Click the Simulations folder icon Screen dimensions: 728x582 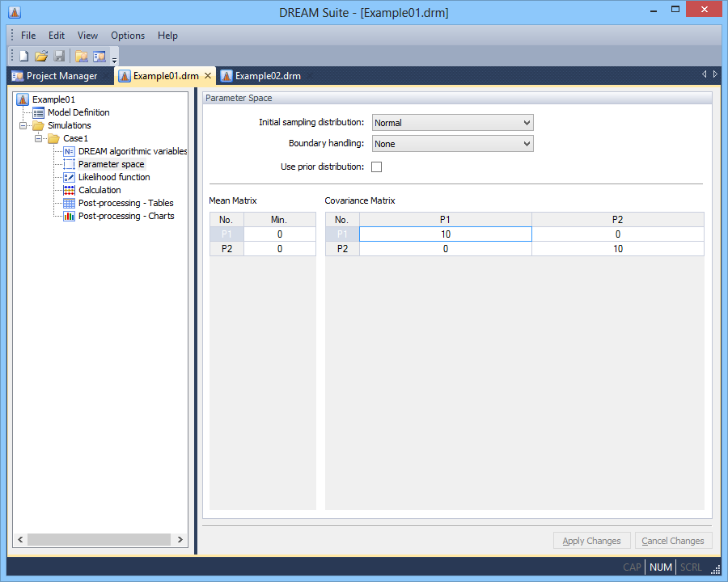pyautogui.click(x=39, y=125)
